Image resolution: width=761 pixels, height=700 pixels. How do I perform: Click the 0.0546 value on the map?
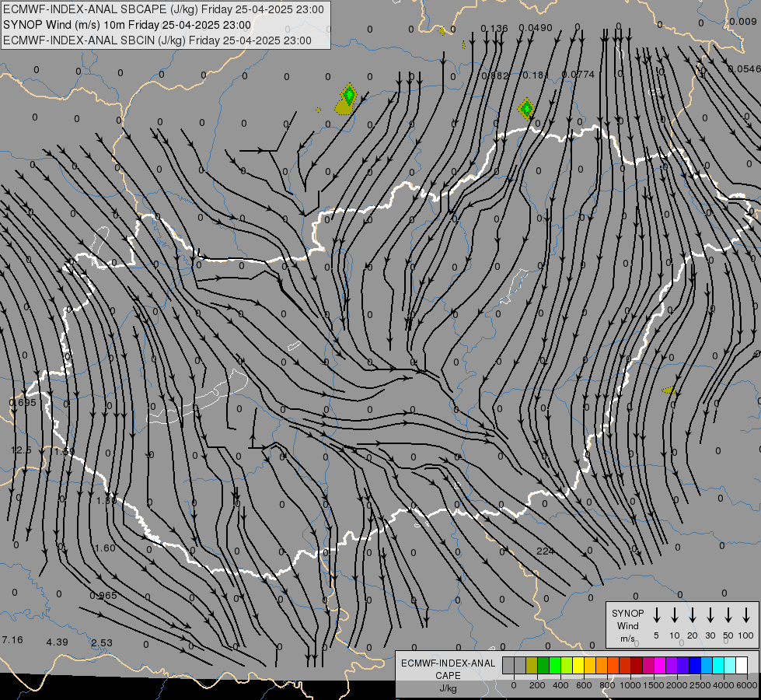[x=745, y=69]
